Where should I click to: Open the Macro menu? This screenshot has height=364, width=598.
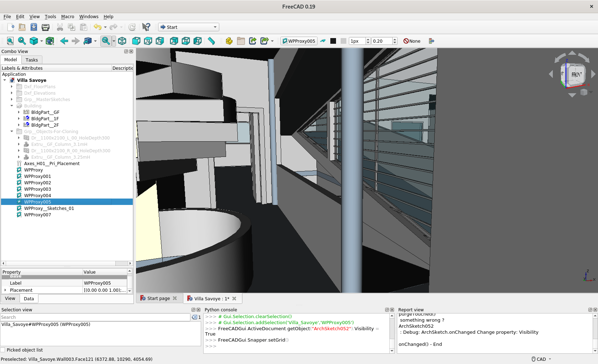pyautogui.click(x=68, y=16)
